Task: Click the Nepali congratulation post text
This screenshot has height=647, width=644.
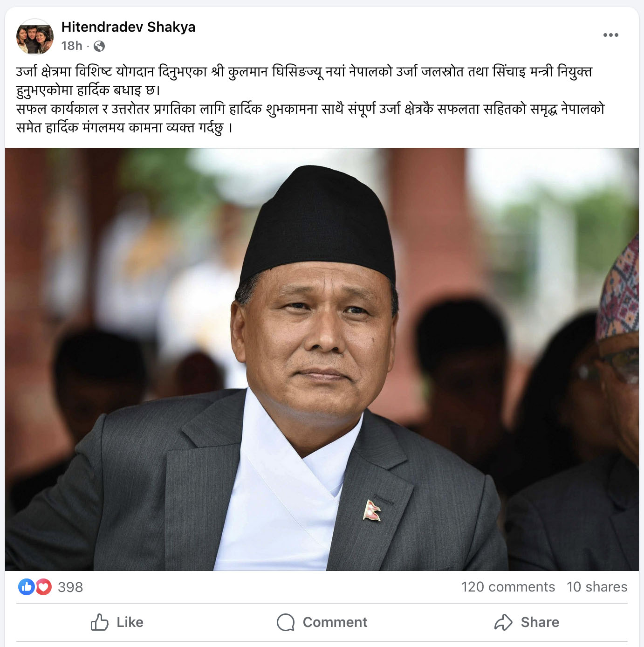Action: pos(310,99)
